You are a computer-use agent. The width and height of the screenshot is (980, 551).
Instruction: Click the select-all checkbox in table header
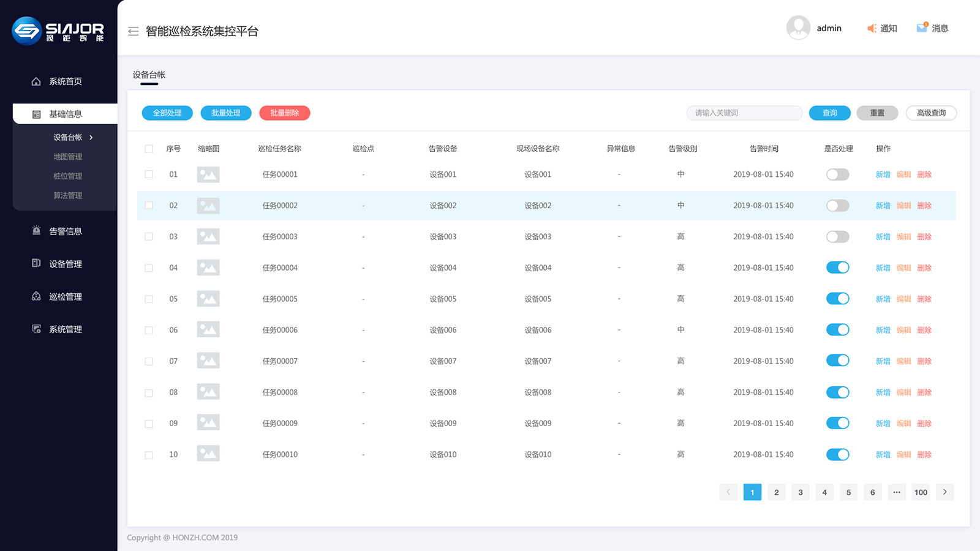click(x=148, y=148)
